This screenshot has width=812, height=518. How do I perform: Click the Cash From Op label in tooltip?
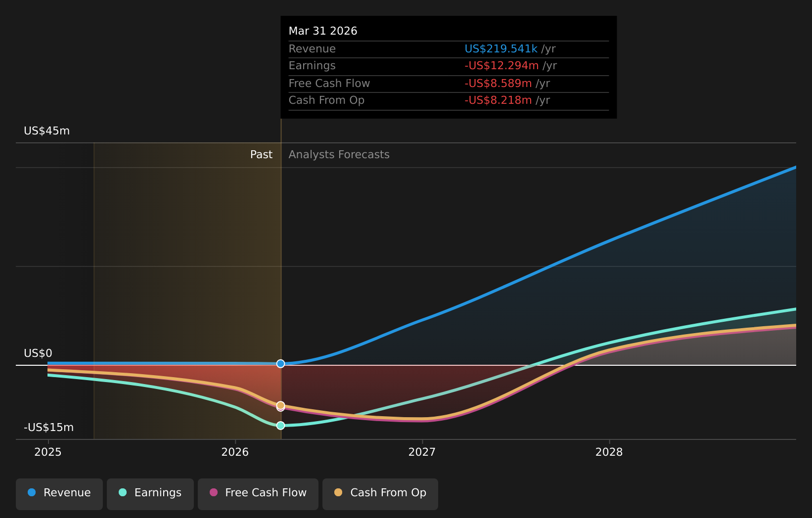point(326,100)
